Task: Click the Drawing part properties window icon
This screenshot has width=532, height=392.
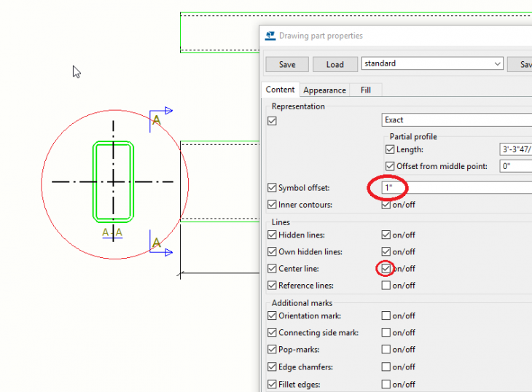Action: pos(270,36)
